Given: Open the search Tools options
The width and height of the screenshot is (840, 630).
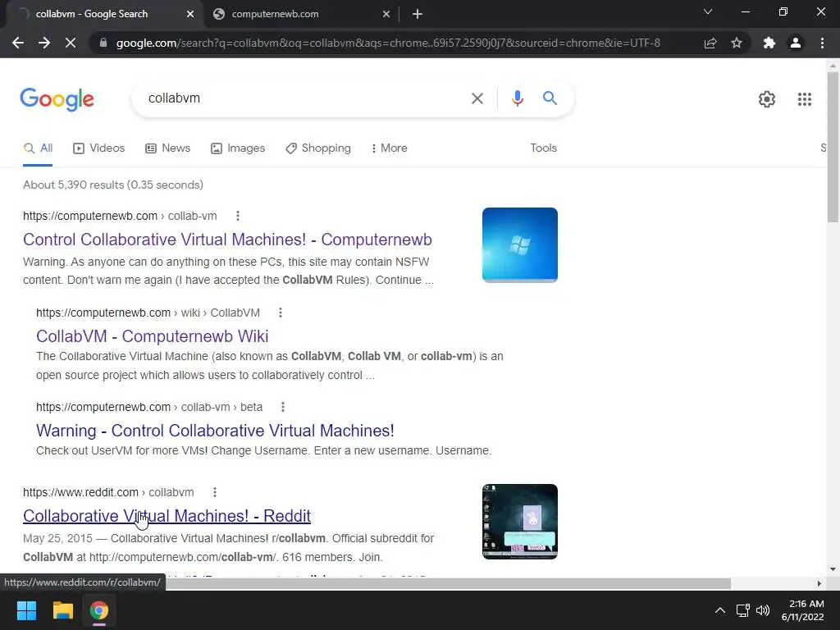Looking at the screenshot, I should (543, 148).
